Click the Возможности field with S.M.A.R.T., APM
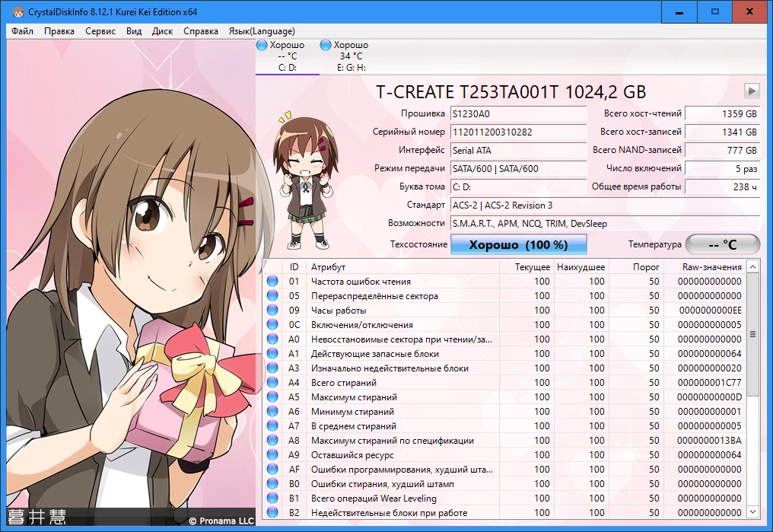Image resolution: width=773 pixels, height=532 pixels. point(606,223)
